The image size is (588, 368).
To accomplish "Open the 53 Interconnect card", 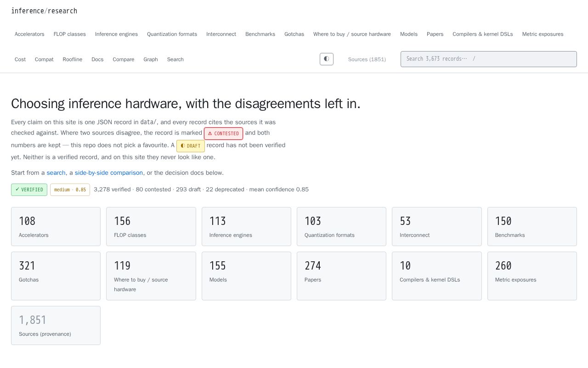I will coord(437,226).
